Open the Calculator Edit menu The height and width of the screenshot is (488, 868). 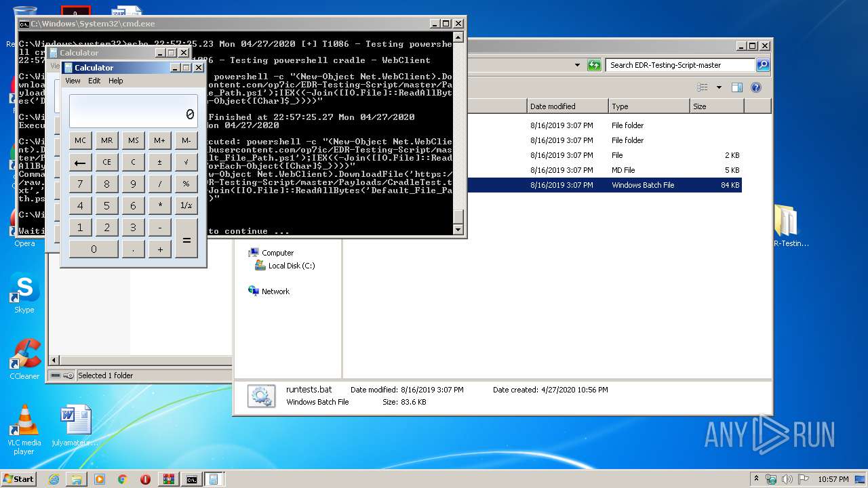pyautogui.click(x=94, y=81)
